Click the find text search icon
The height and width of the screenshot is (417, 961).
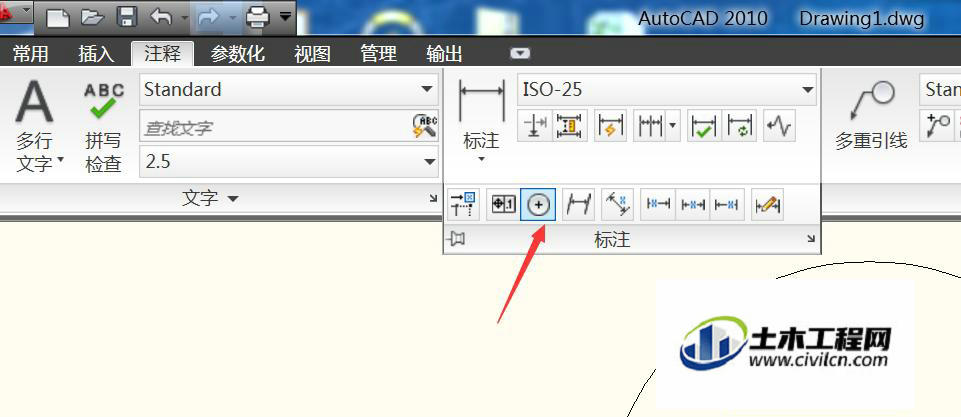click(424, 126)
